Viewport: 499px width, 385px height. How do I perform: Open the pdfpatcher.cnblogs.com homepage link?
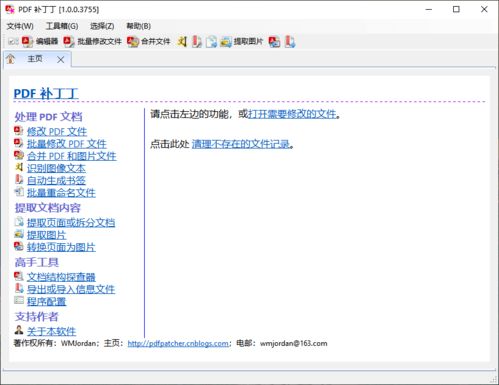pyautogui.click(x=178, y=343)
